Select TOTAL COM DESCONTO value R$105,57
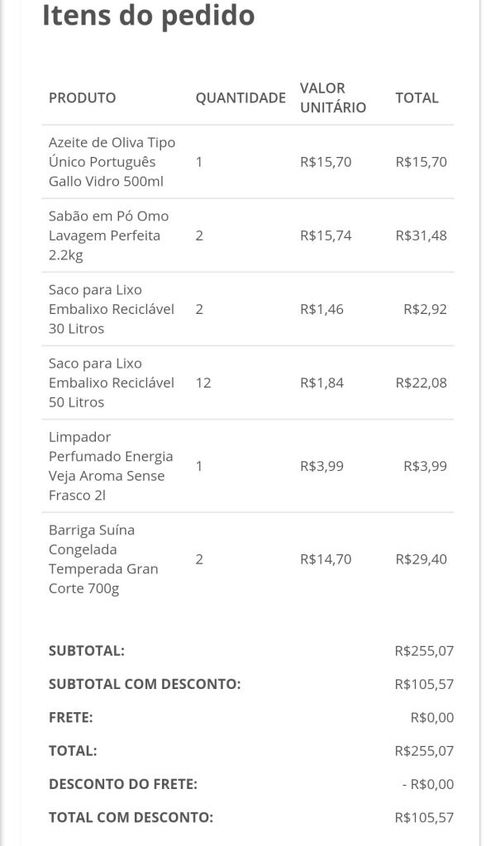The image size is (500, 846). point(424,817)
